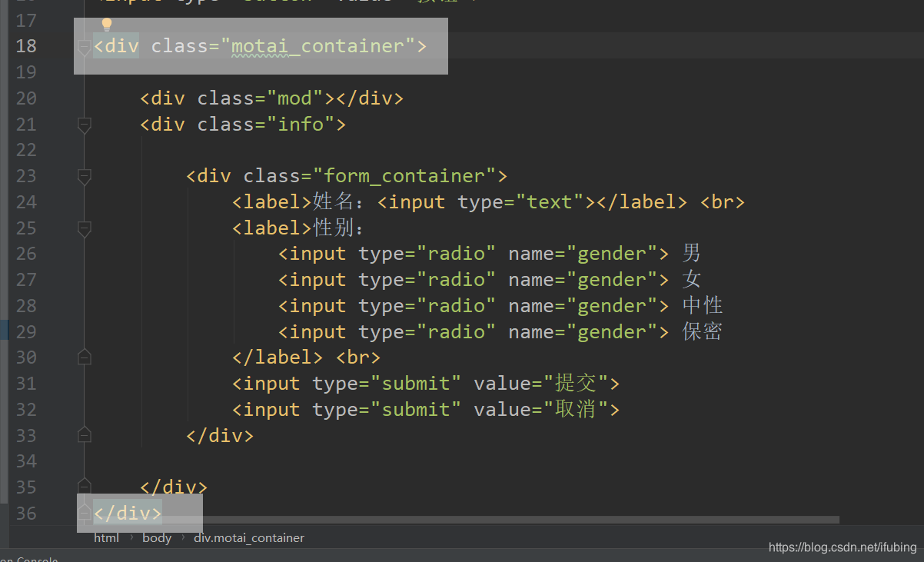Image resolution: width=924 pixels, height=562 pixels.
Task: Click the 男 radio option text
Action: click(x=691, y=254)
